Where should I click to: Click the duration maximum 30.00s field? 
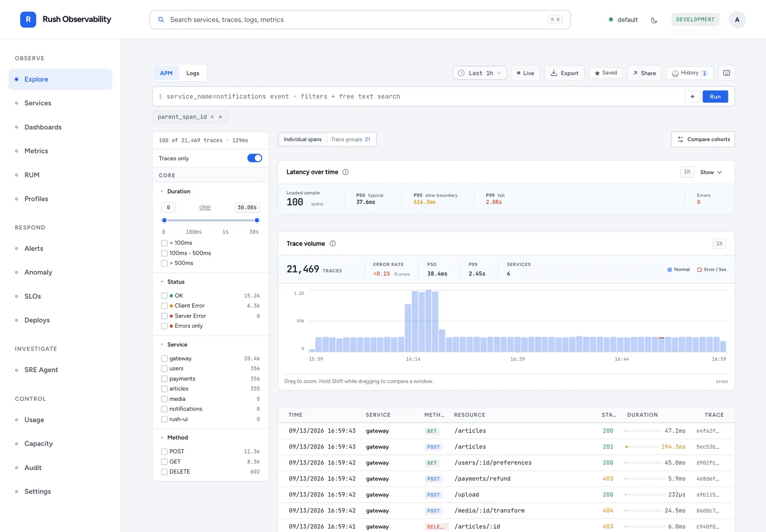click(x=247, y=207)
